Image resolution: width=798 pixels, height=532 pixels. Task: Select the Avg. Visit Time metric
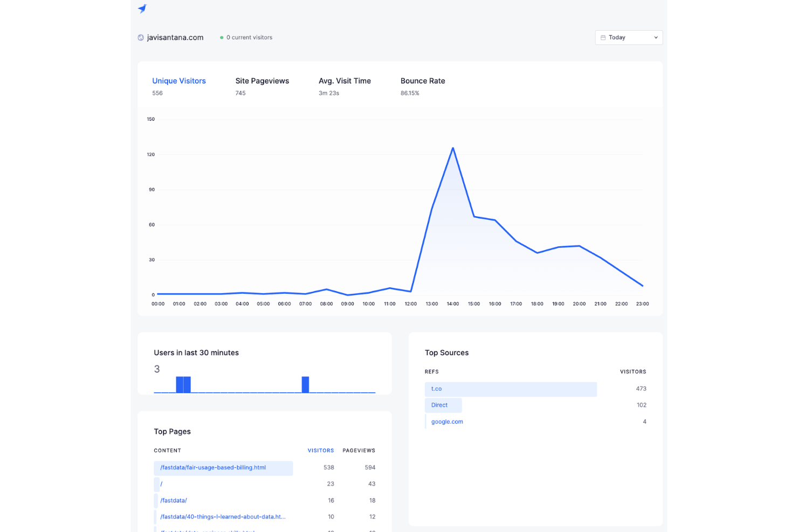(x=345, y=81)
